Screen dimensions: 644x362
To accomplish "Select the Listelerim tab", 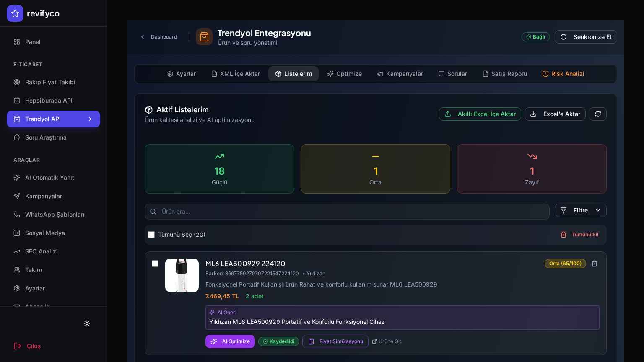I will point(293,74).
